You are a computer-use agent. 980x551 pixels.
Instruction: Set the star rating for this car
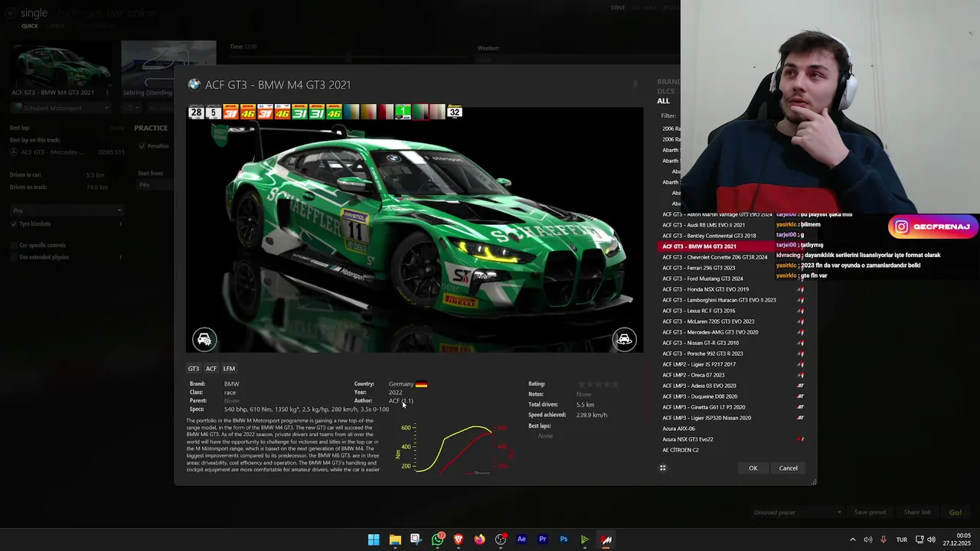[598, 384]
